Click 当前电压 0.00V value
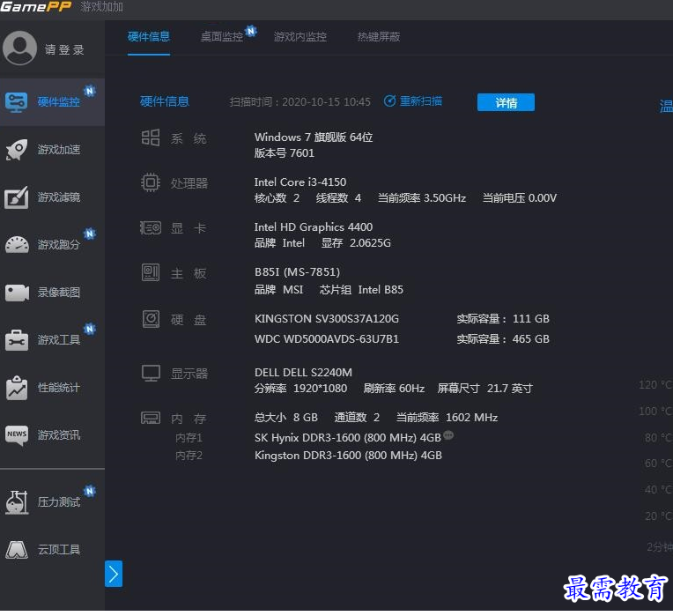Screen dimensions: 673x616 pyautogui.click(x=520, y=198)
